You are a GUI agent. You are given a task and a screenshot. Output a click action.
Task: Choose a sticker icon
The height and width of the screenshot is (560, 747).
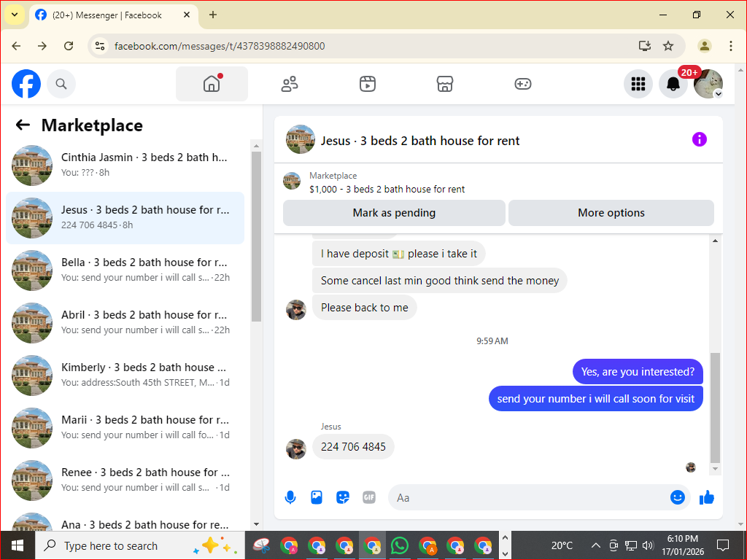[x=343, y=497]
